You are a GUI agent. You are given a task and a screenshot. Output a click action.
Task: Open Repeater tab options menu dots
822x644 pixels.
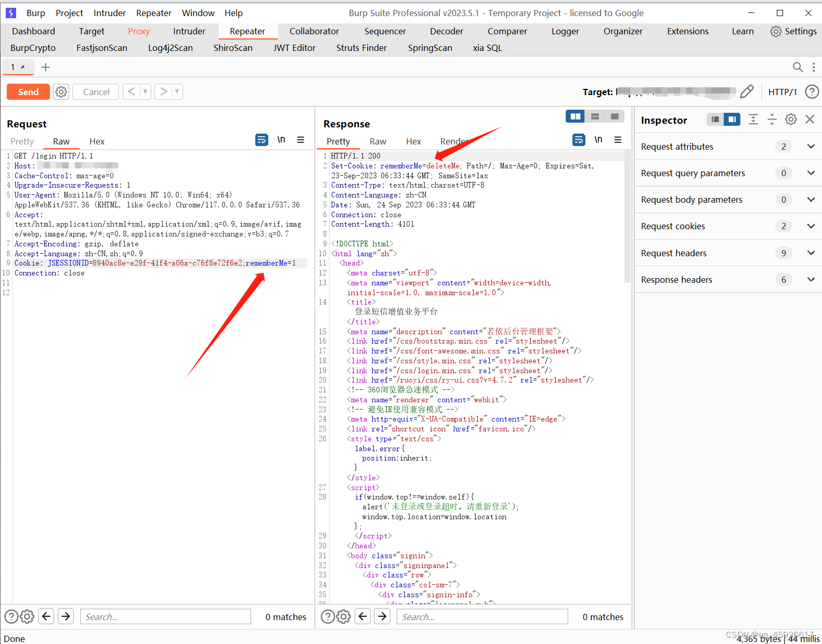pos(814,67)
